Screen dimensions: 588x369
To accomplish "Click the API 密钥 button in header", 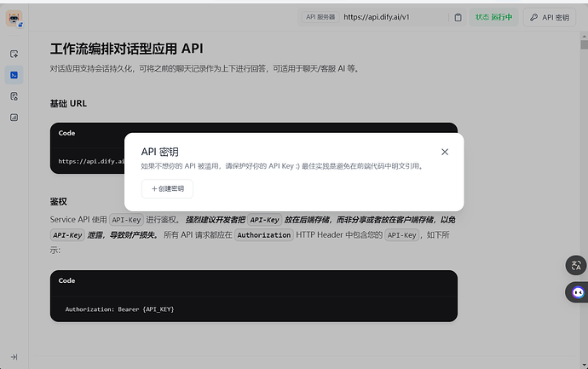I will (x=550, y=17).
